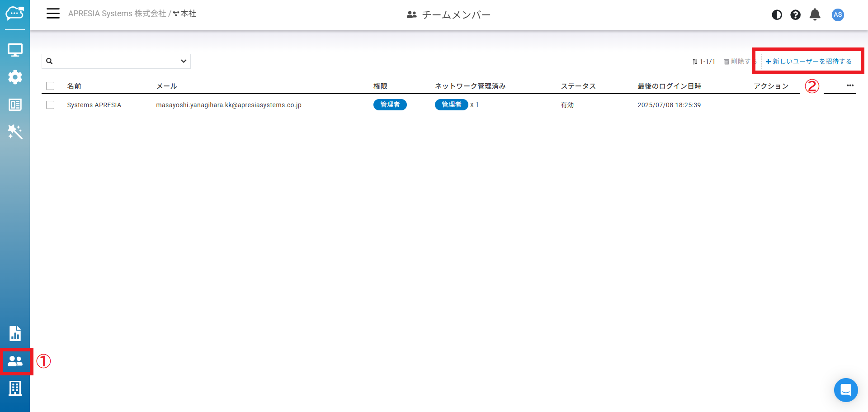Screen dimensions: 868x412
Task: Open the hamburger navigation menu
Action: (53, 14)
